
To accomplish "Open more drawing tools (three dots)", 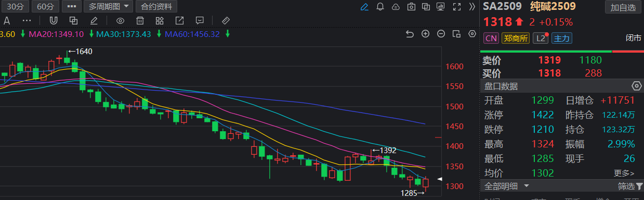I will 27,21.
